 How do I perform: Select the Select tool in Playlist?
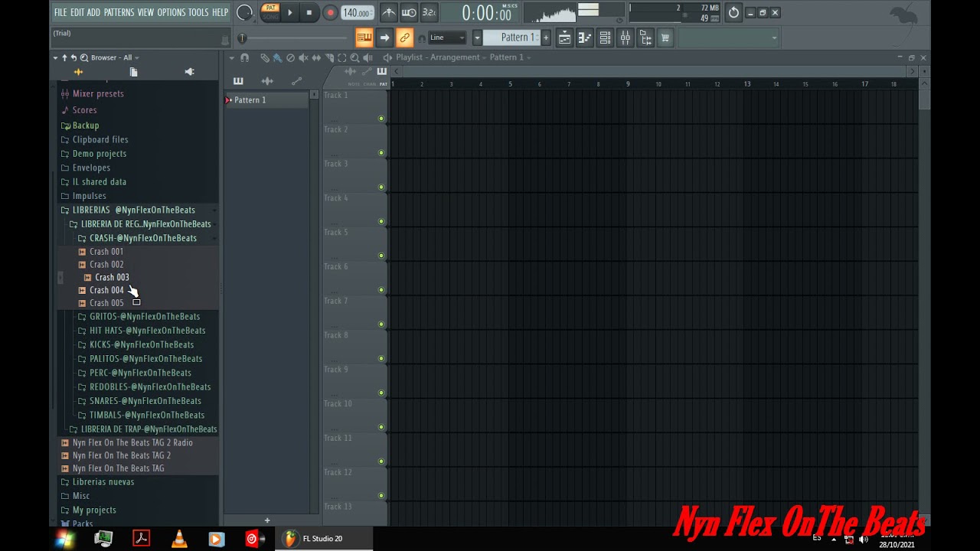[342, 57]
